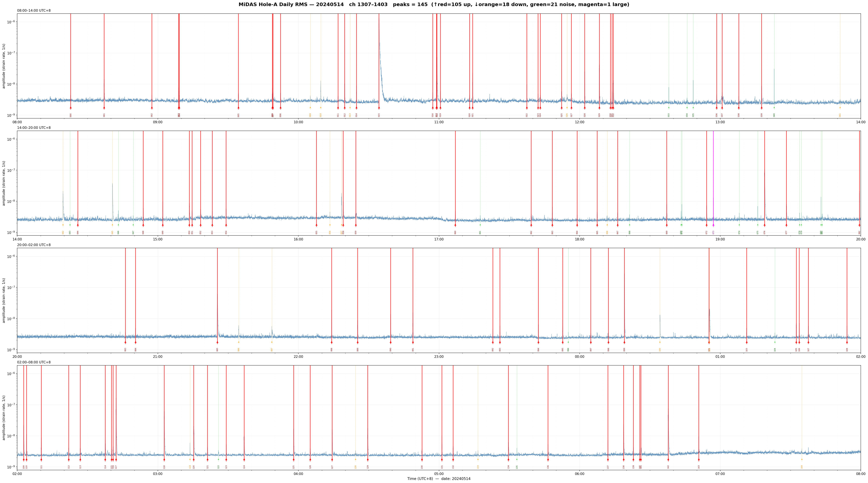The image size is (868, 483).
Task: Click the green arrow marker above label 122
Action: [x=218, y=459]
